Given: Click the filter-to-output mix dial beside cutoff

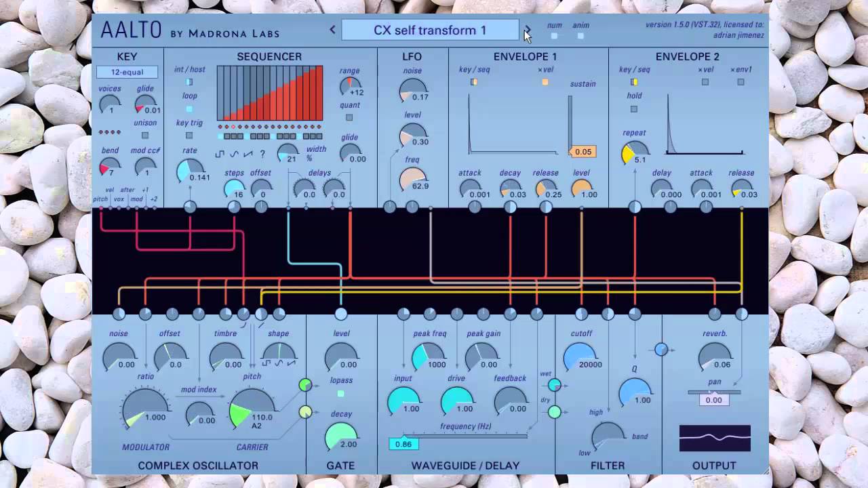Looking at the screenshot, I should click(661, 349).
